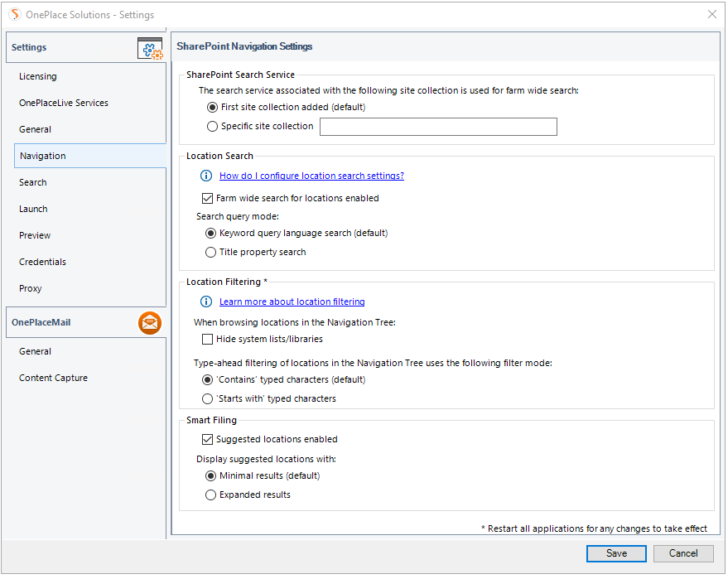Select 'Starts with' typed characters filter
The height and width of the screenshot is (579, 728).
tap(209, 398)
